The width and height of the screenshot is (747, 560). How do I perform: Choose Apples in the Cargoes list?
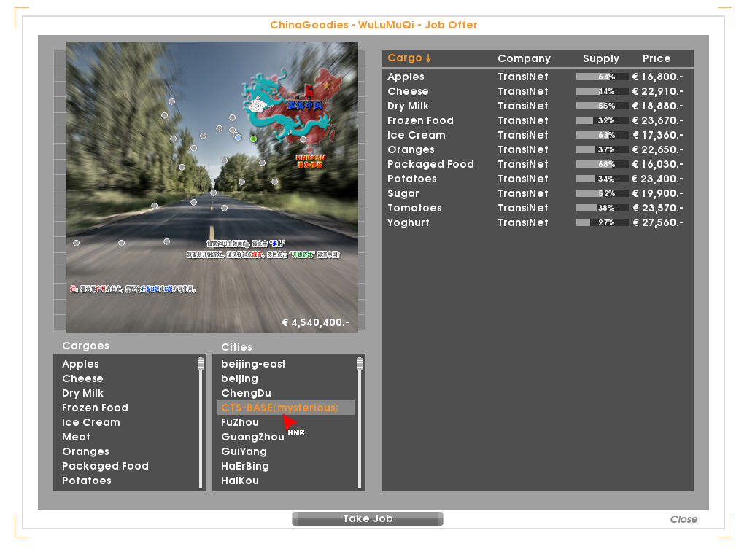[x=80, y=365]
